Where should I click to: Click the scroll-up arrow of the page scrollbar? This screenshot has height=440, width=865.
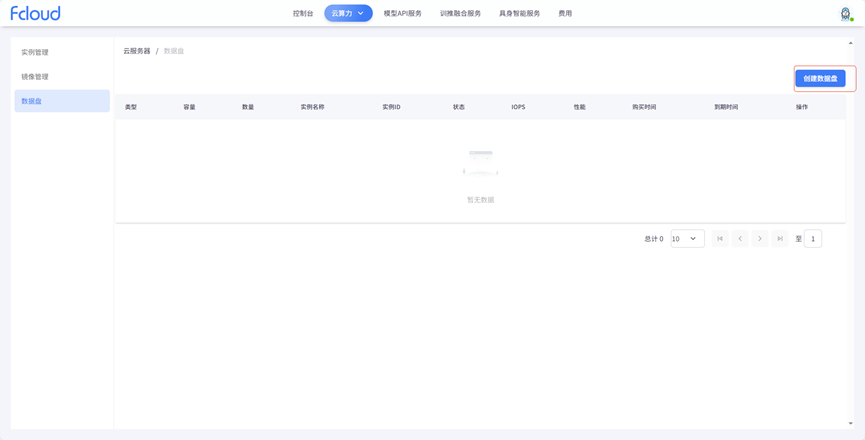pyautogui.click(x=851, y=43)
